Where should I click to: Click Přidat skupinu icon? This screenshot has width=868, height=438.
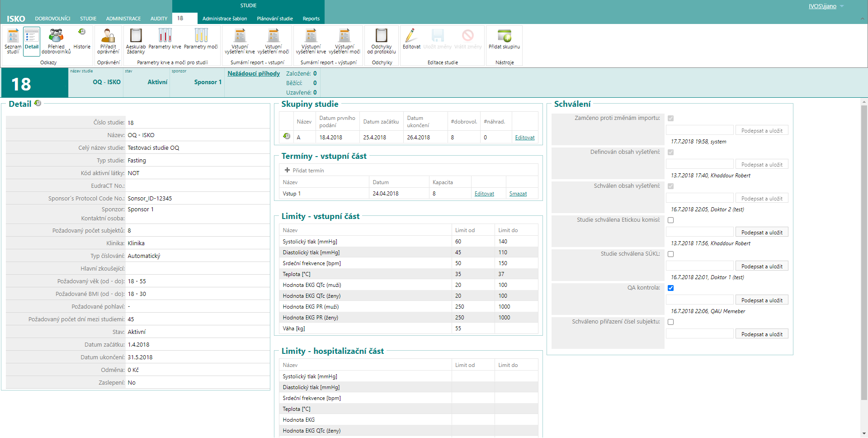click(504, 39)
